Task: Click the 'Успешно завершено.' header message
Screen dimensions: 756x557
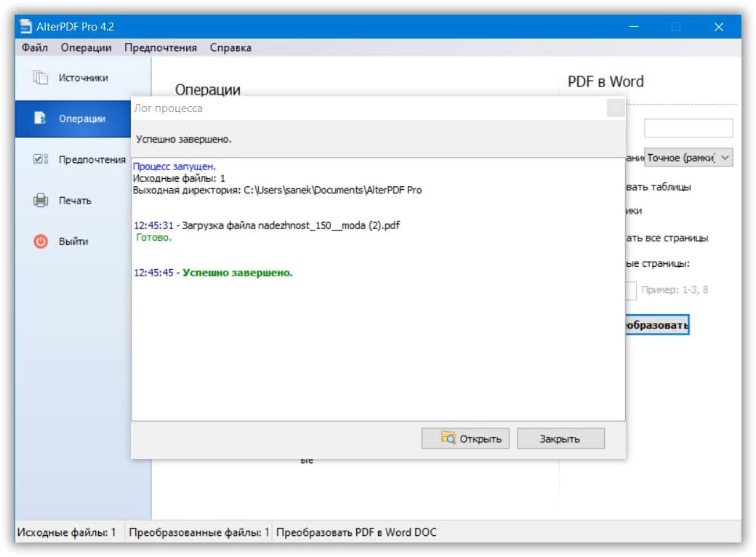Action: coord(184,140)
